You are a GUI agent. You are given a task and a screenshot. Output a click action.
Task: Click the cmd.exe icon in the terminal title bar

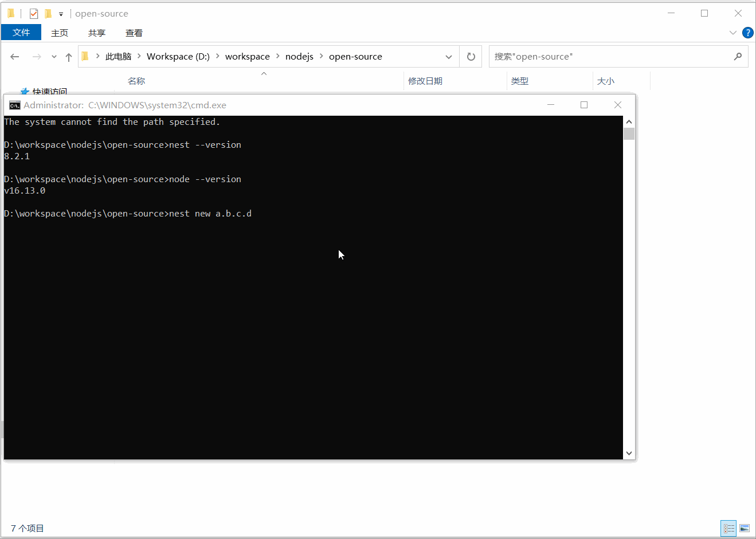pyautogui.click(x=14, y=105)
